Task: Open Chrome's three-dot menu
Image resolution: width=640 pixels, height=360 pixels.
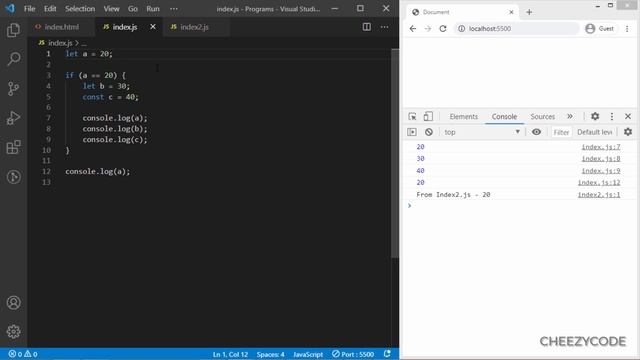Action: pos(627,29)
